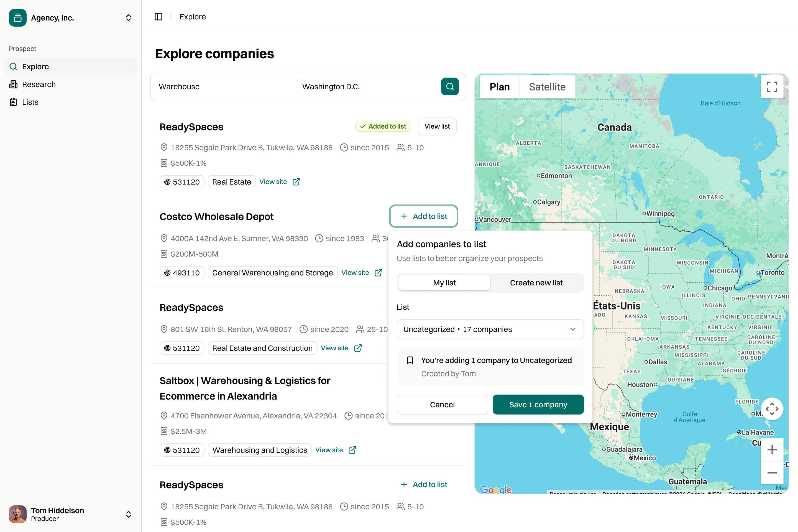Expand the Tom Hiddelson user menu

tap(128, 514)
